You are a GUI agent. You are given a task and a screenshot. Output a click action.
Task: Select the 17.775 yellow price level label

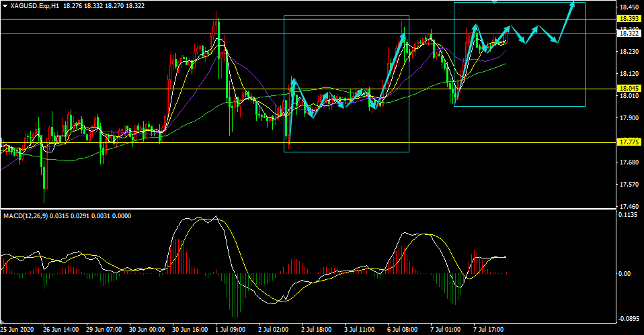click(x=629, y=142)
